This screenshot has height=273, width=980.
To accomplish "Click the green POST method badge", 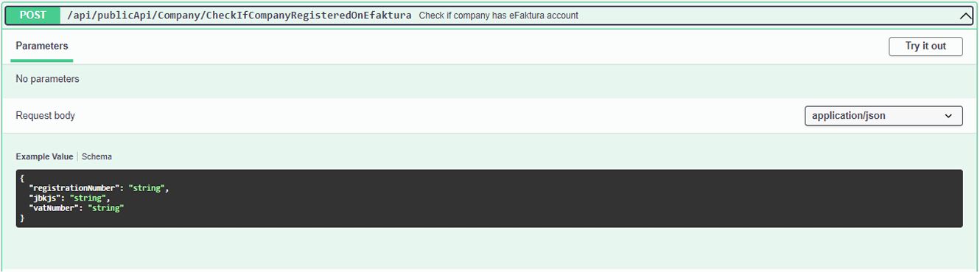I will (32, 15).
